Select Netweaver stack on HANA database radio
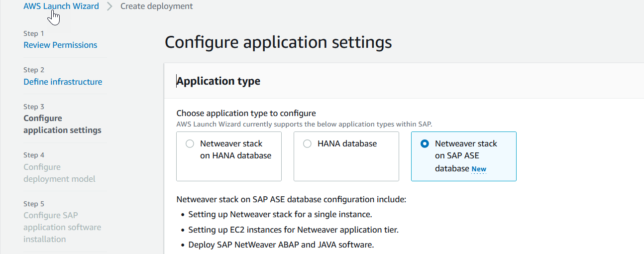Viewport: 644px width, 254px height. coord(190,144)
